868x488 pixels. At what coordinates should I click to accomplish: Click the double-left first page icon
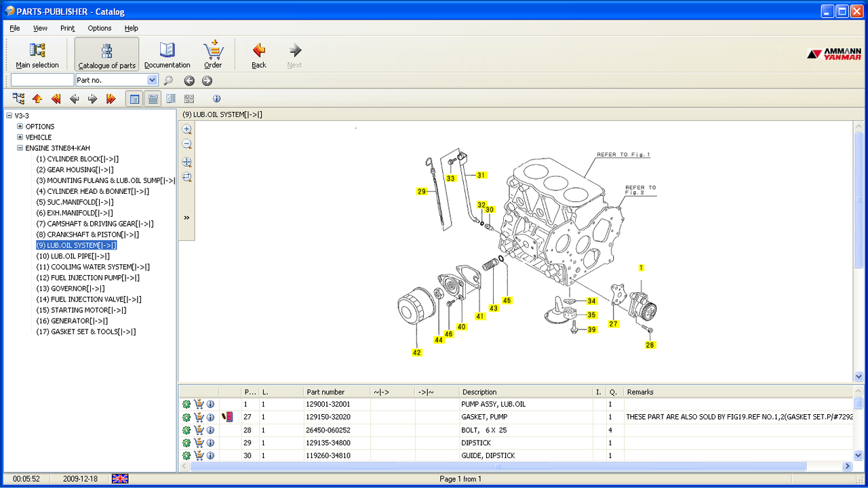point(56,99)
